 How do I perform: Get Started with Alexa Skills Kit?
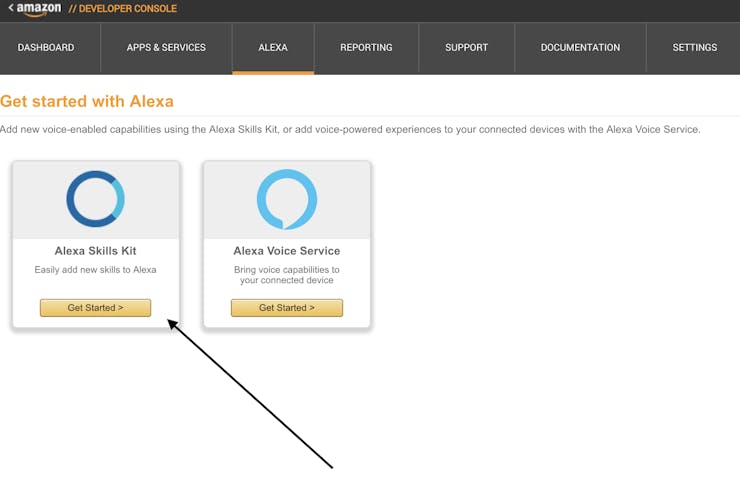[x=95, y=308]
